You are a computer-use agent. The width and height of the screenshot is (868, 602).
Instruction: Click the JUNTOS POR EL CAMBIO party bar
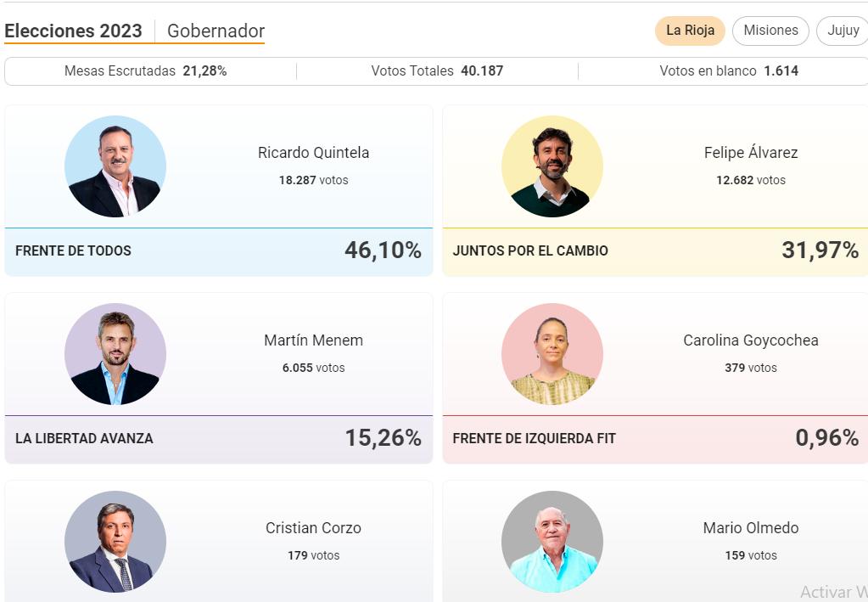(x=655, y=251)
